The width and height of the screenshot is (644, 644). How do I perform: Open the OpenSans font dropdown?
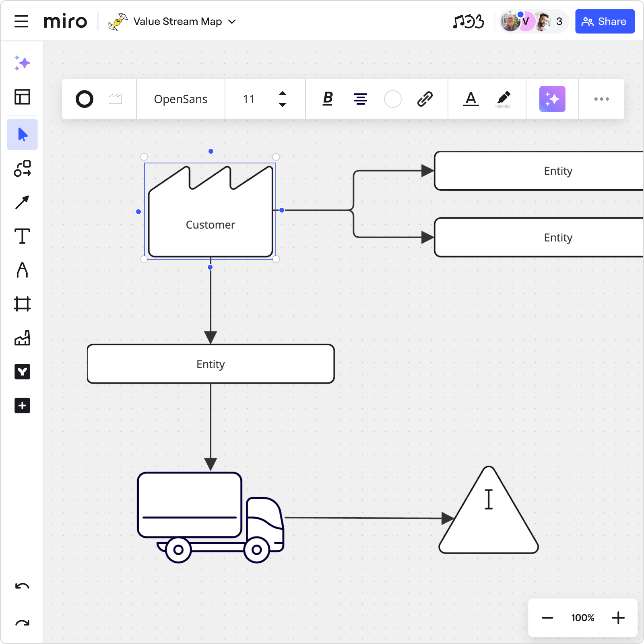tap(180, 99)
